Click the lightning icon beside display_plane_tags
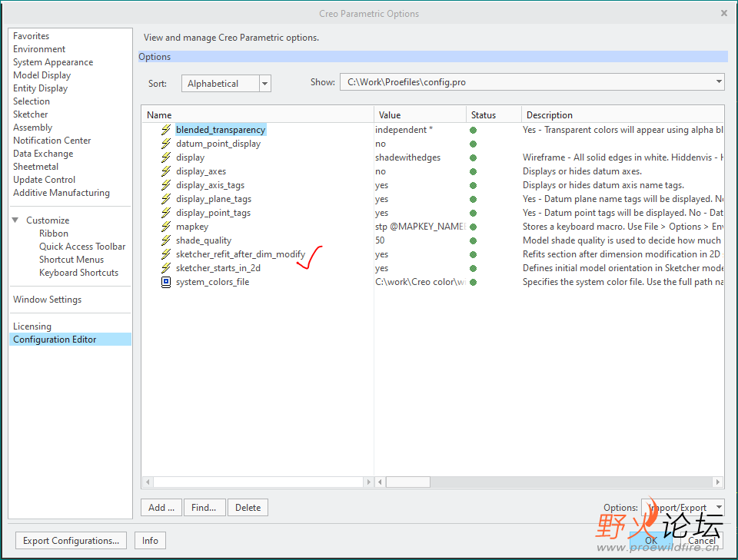 pyautogui.click(x=166, y=199)
